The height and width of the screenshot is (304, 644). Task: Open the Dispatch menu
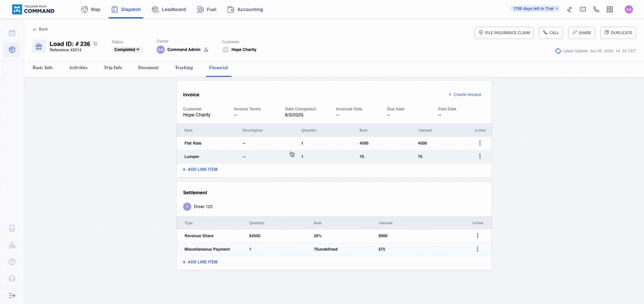click(x=126, y=10)
